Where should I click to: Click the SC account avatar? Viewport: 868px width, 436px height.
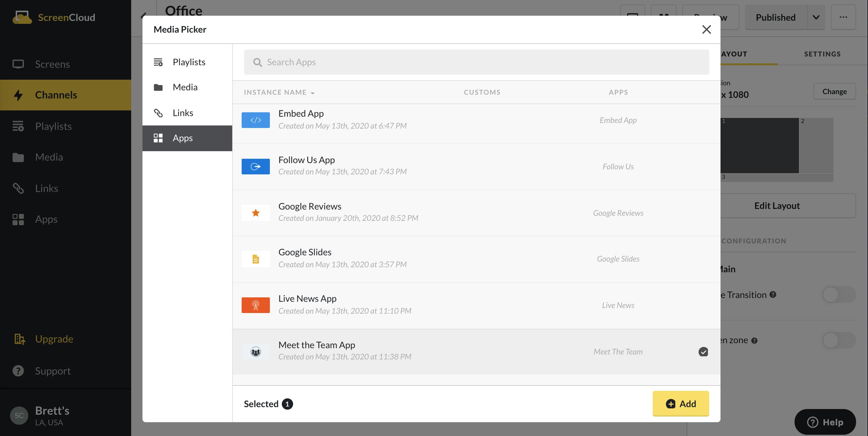pos(19,416)
